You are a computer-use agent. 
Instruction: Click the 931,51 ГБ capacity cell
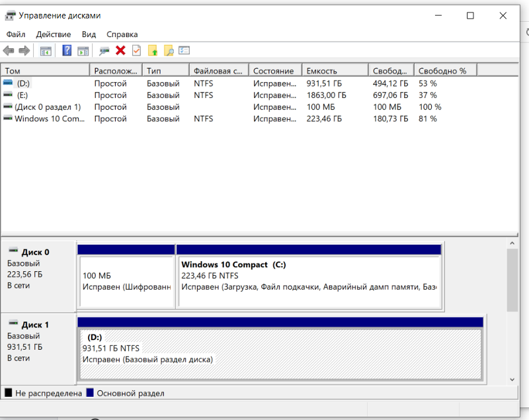click(x=324, y=83)
